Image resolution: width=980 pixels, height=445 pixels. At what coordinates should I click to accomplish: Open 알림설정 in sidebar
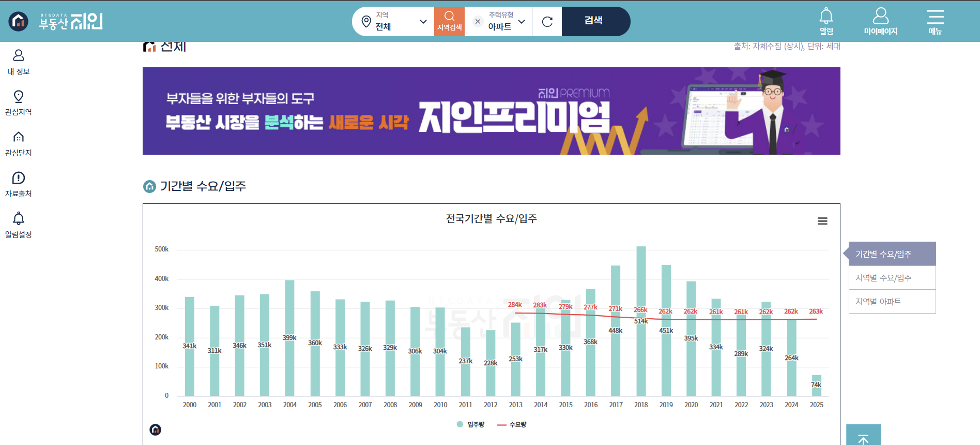coord(19,225)
